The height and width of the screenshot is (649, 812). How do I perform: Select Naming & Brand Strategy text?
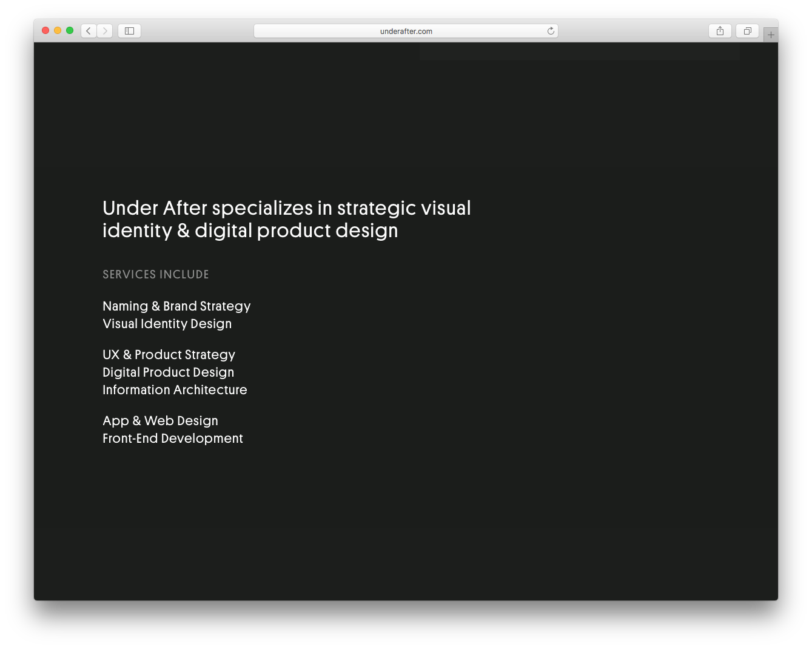click(176, 306)
